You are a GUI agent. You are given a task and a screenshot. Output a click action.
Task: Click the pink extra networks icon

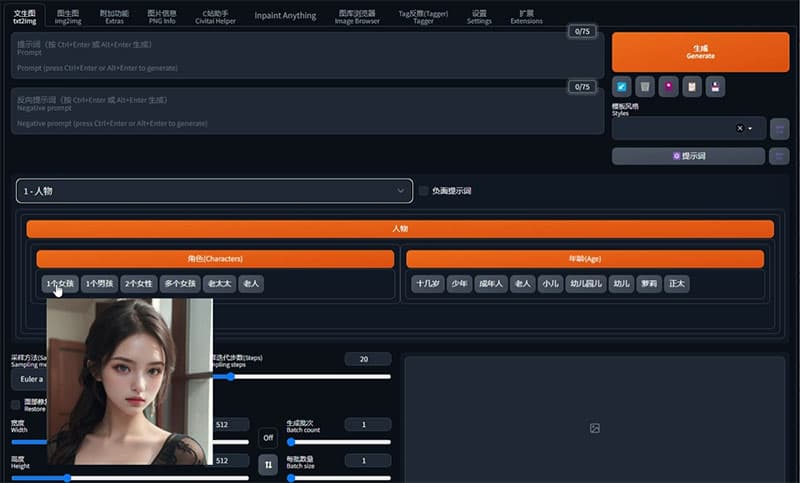pos(668,87)
